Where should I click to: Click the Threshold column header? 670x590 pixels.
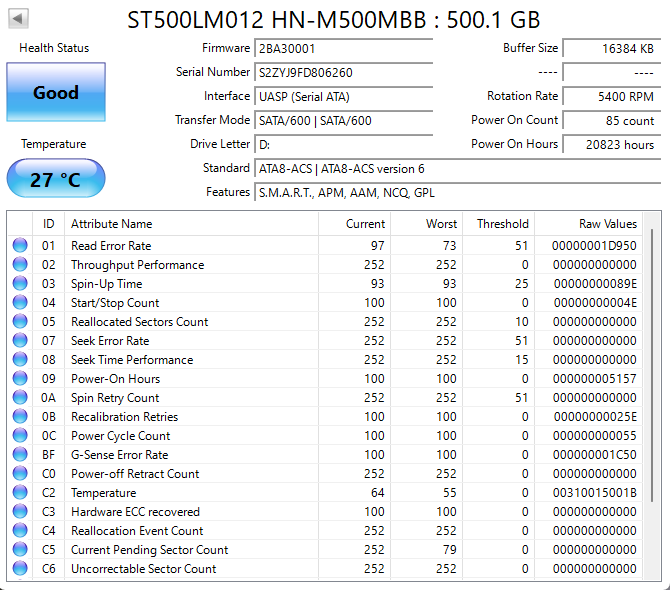[502, 224]
